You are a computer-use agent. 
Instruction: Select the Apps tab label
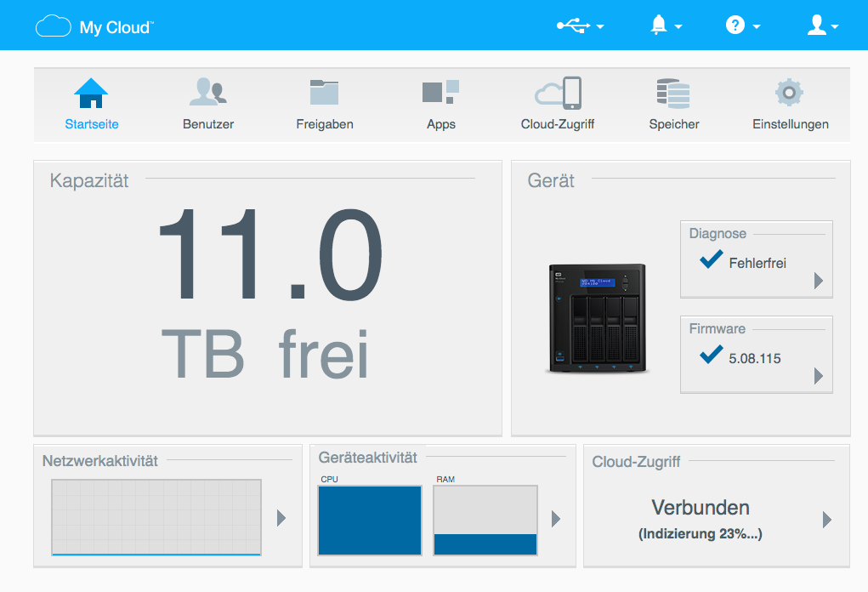pyautogui.click(x=441, y=124)
